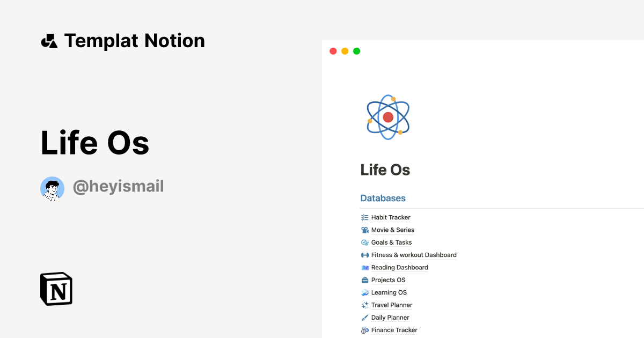Image resolution: width=644 pixels, height=338 pixels.
Task: Open the Goals & Tasks link
Action: tap(391, 243)
